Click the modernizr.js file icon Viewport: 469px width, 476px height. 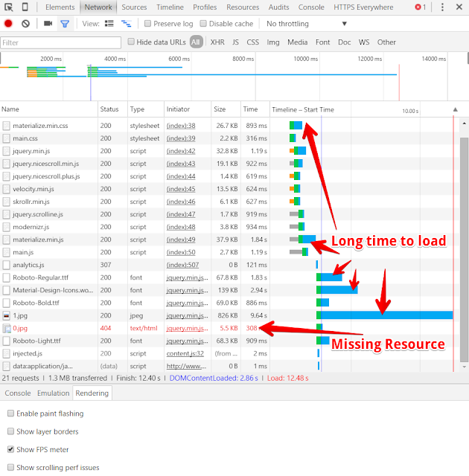click(x=6, y=227)
